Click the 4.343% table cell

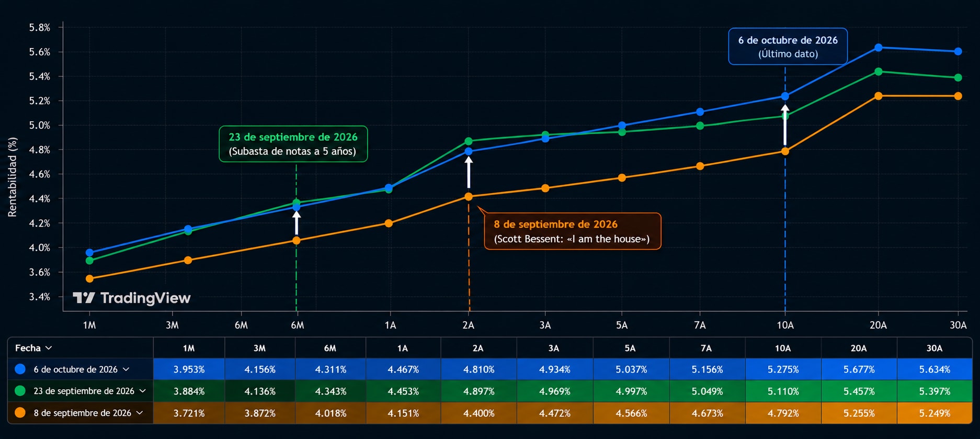click(331, 391)
